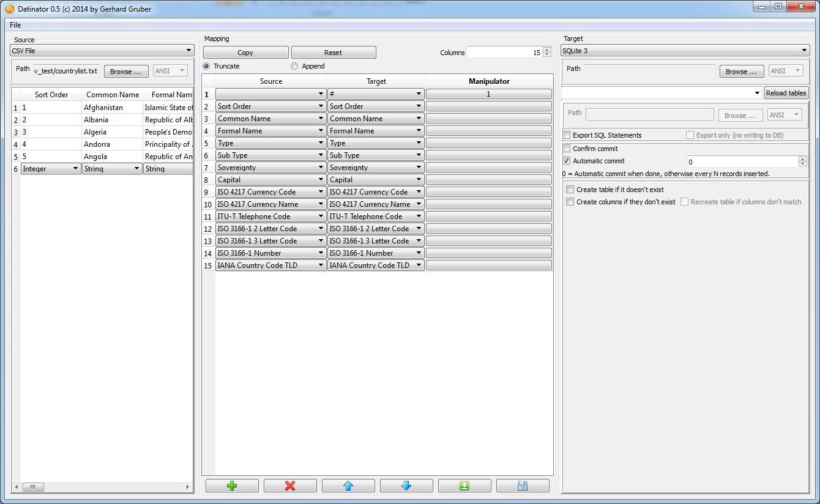Viewport: 820px width, 504px height.
Task: Click the red X delete-row icon
Action: pos(290,486)
